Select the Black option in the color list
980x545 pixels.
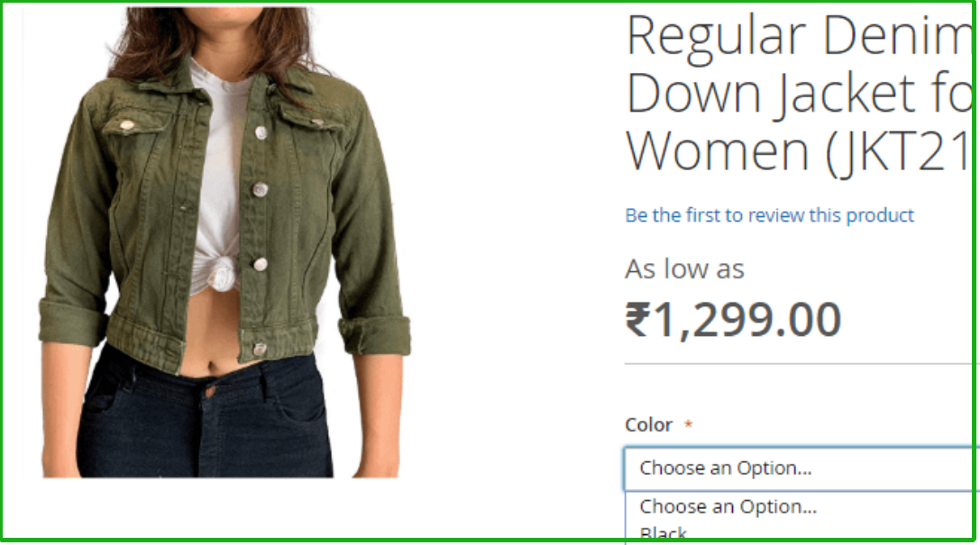(x=664, y=534)
